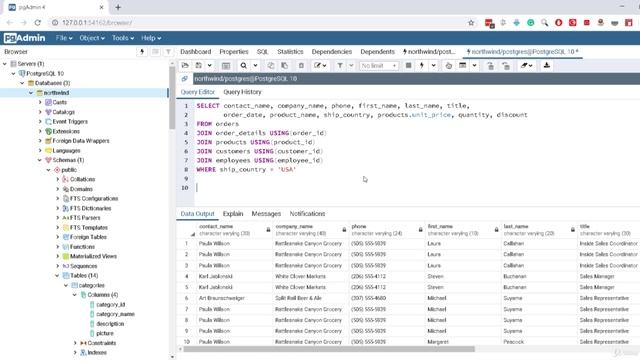Image resolution: width=640 pixels, height=360 pixels.
Task: Open the No limit rows combo box
Action: tap(379, 66)
